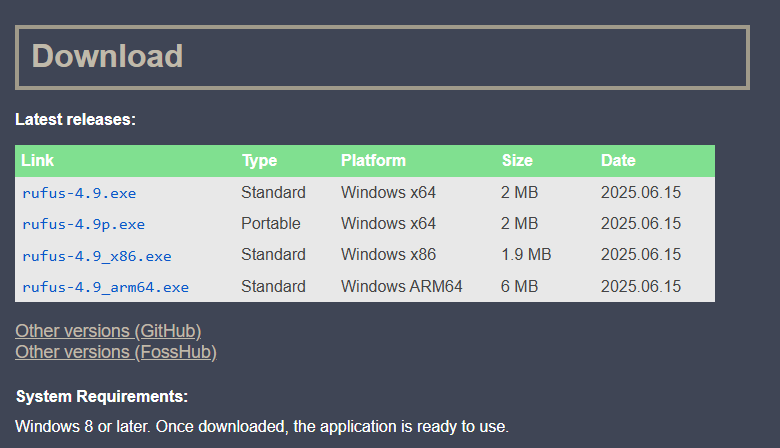Viewport: 780px width, 448px height.
Task: Select the Windows x86 platform cell
Action: pos(388,255)
